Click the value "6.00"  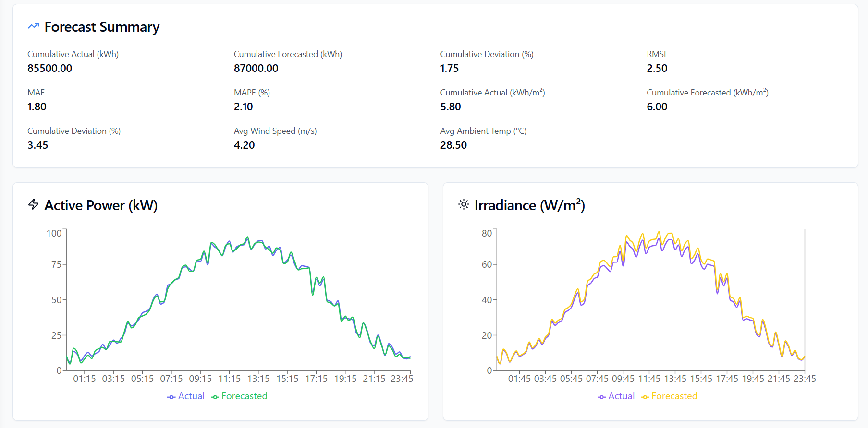click(657, 107)
